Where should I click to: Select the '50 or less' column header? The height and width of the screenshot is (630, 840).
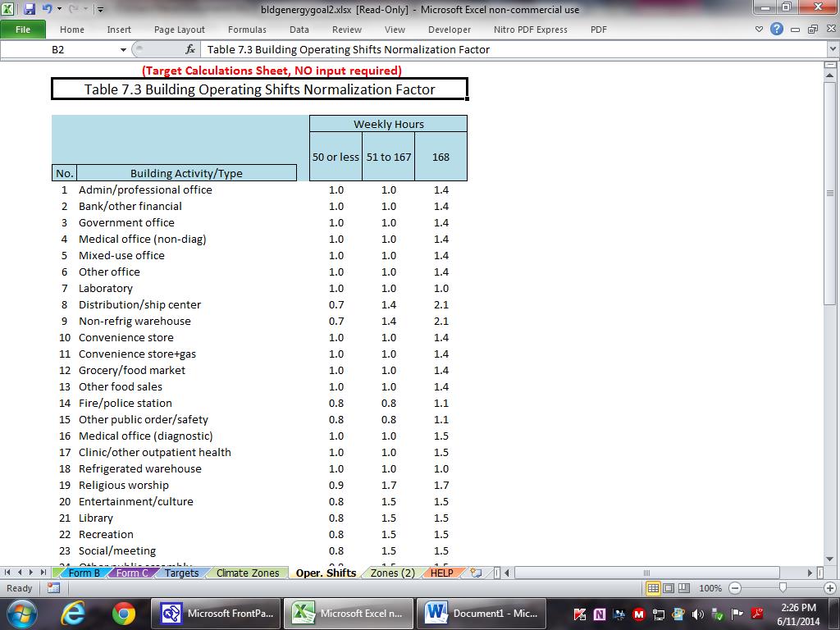pos(336,157)
